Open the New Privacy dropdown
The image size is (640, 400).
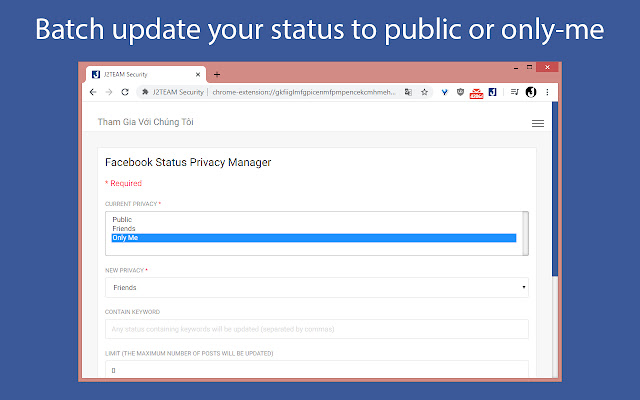(x=316, y=288)
